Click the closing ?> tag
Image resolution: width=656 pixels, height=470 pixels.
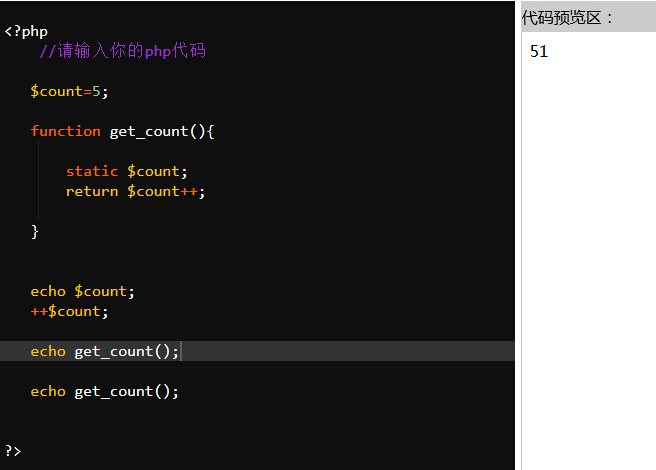tap(13, 451)
